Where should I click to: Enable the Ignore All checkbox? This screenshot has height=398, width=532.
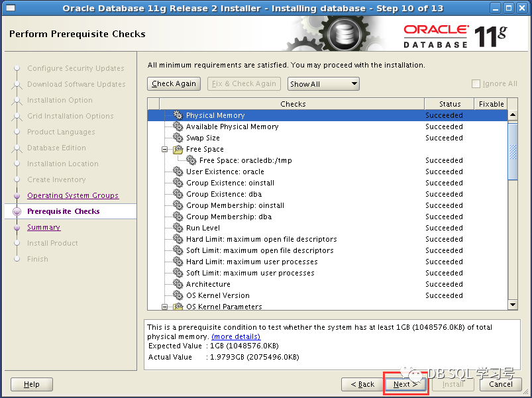pyautogui.click(x=476, y=83)
